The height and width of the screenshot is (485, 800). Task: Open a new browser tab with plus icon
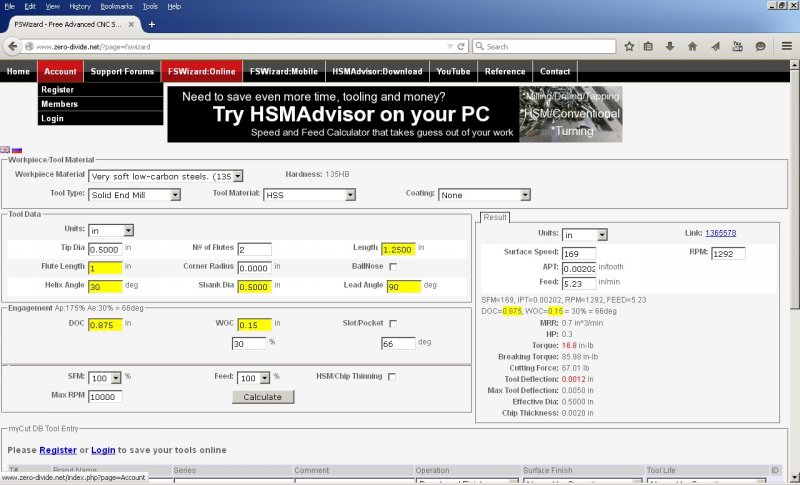click(x=152, y=23)
